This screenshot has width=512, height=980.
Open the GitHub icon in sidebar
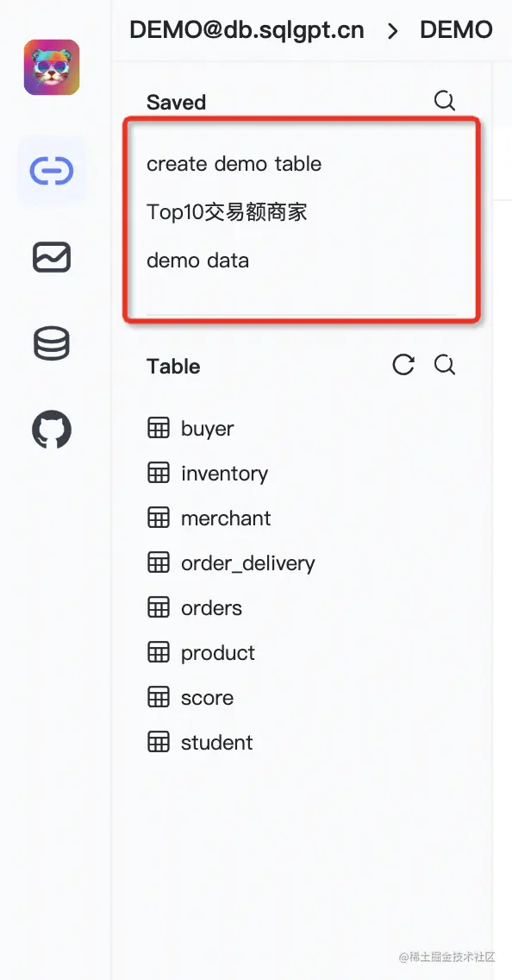coord(52,430)
